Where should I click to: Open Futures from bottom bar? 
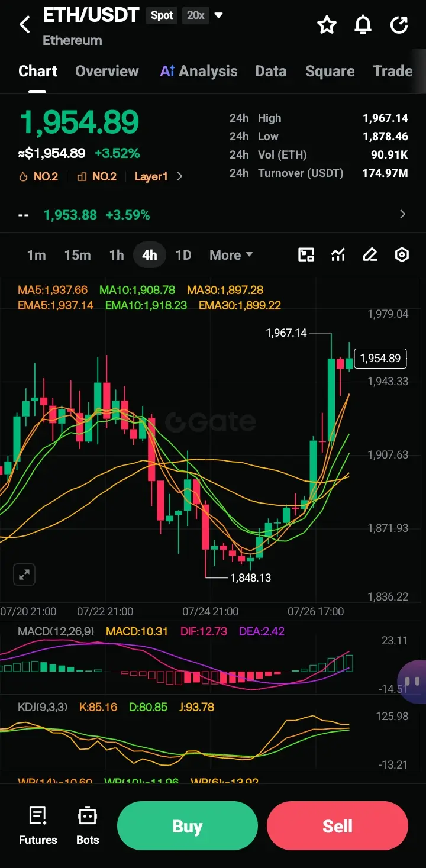click(x=38, y=826)
